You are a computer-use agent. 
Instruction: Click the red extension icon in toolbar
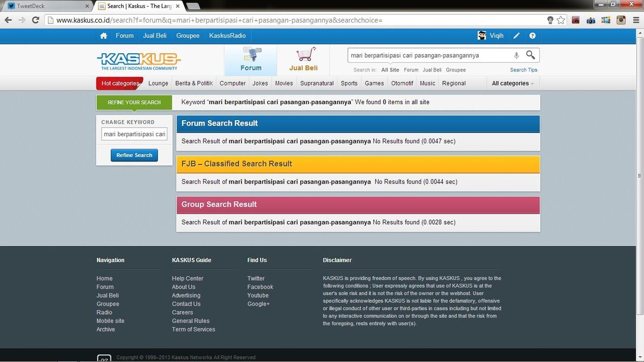pyautogui.click(x=576, y=21)
